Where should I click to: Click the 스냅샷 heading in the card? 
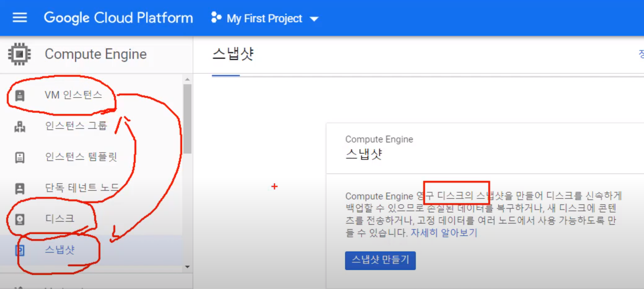[x=364, y=154]
